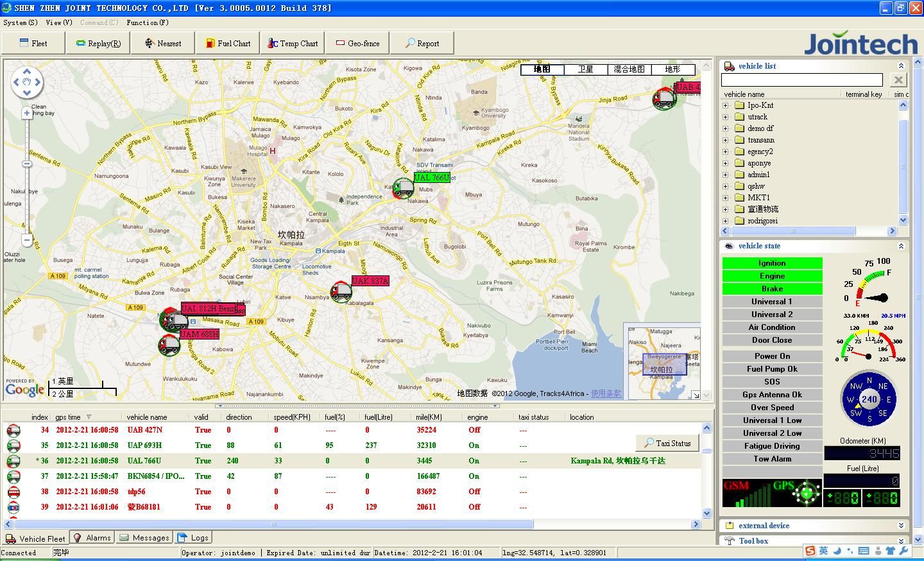The width and height of the screenshot is (924, 561).
Task: Switch map to 地图 view
Action: (x=542, y=69)
